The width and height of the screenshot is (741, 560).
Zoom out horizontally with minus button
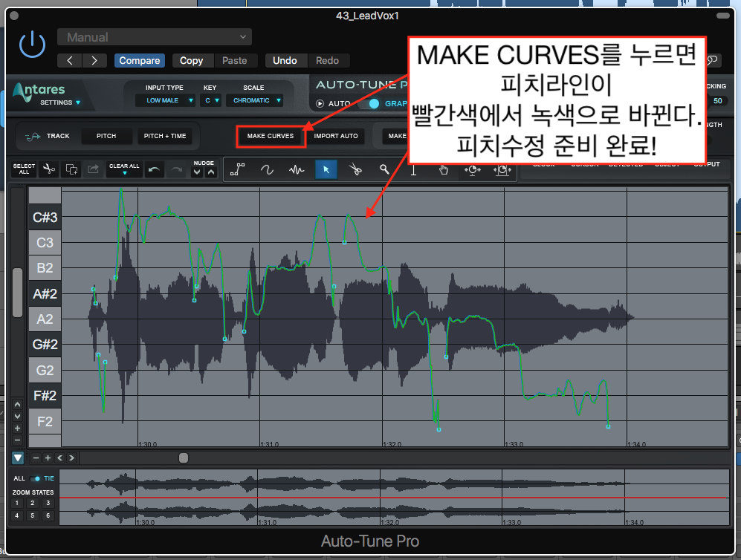(x=36, y=458)
